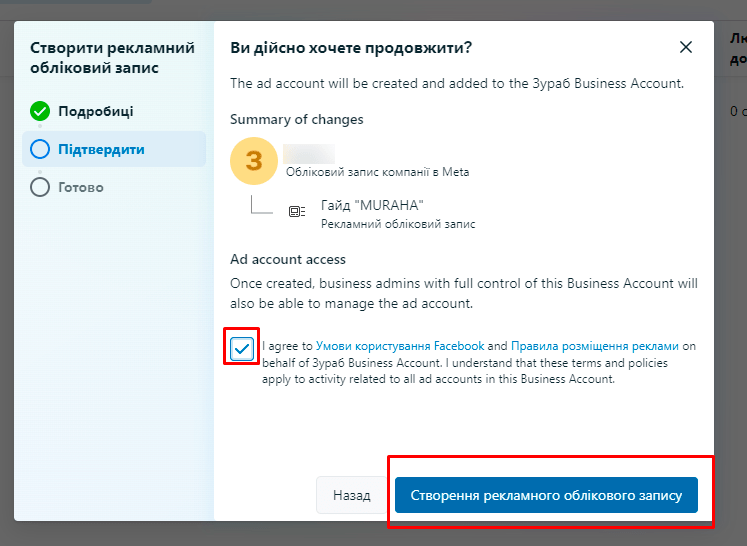747x546 pixels.
Task: Click the tree connector line under the avatar
Action: (262, 205)
